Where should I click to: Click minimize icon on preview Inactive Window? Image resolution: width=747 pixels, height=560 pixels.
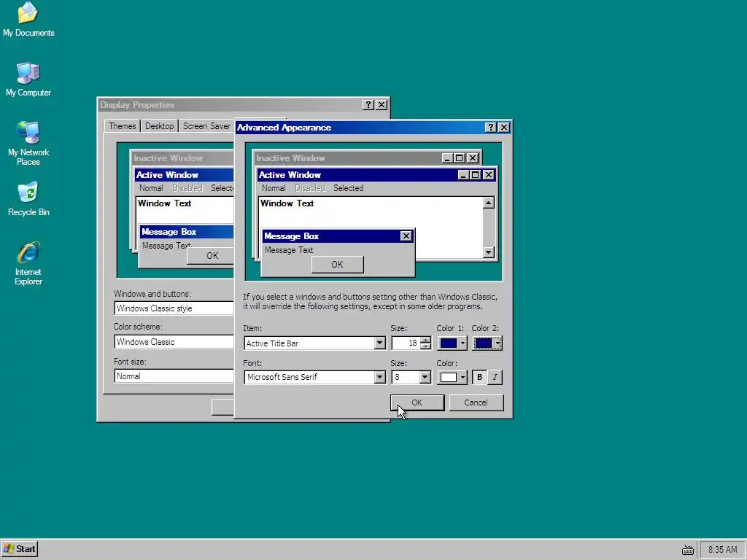tap(447, 158)
